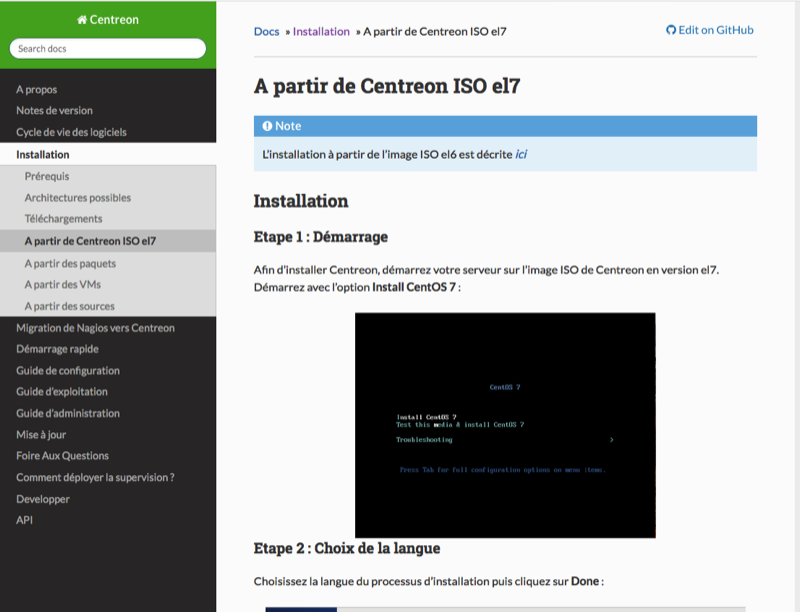The width and height of the screenshot is (800, 612).
Task: Select Architectures possibles in sidebar
Action: click(77, 197)
